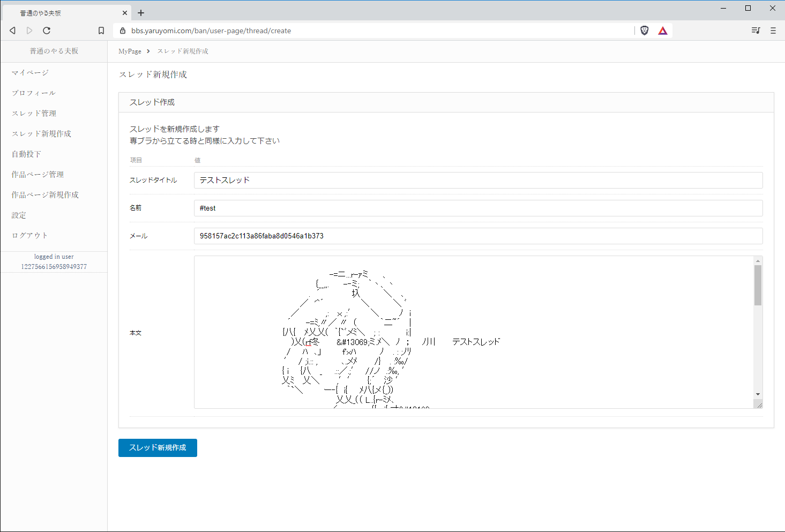Click the Brave Rewards triangle icon
785x532 pixels.
point(663,31)
